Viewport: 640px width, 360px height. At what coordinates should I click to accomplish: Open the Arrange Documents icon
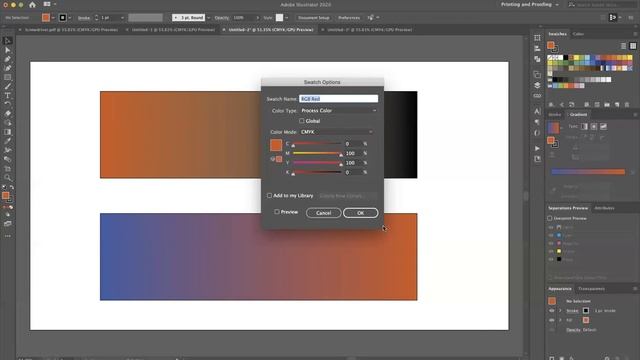pos(47,4)
